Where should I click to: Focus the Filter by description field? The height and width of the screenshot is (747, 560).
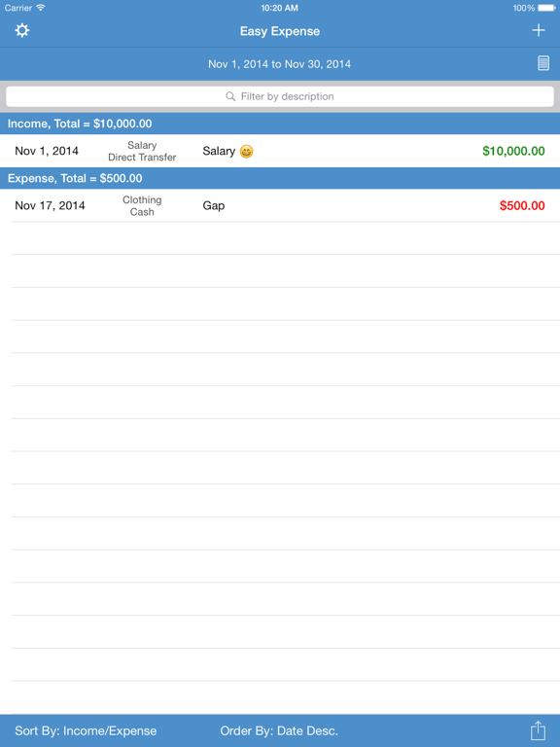(280, 96)
